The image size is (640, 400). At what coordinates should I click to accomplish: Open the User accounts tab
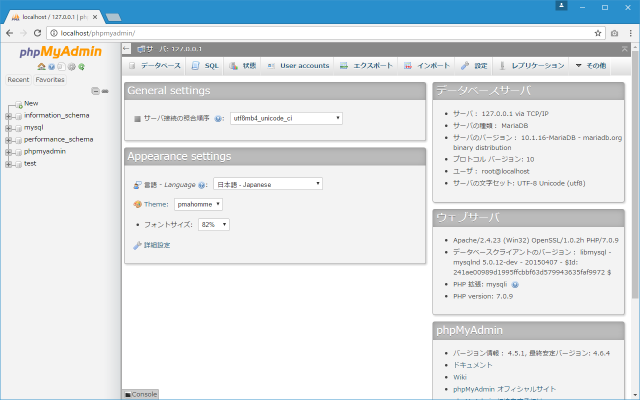click(298, 66)
